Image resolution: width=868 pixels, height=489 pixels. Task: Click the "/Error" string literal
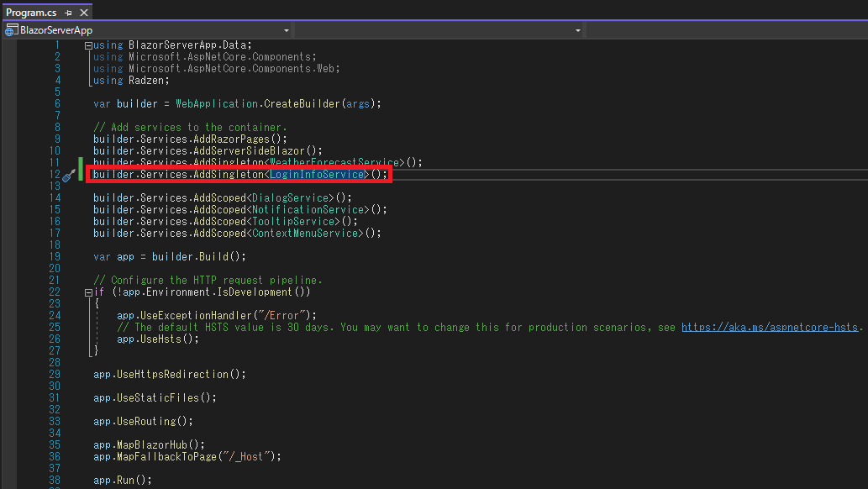pyautogui.click(x=281, y=315)
